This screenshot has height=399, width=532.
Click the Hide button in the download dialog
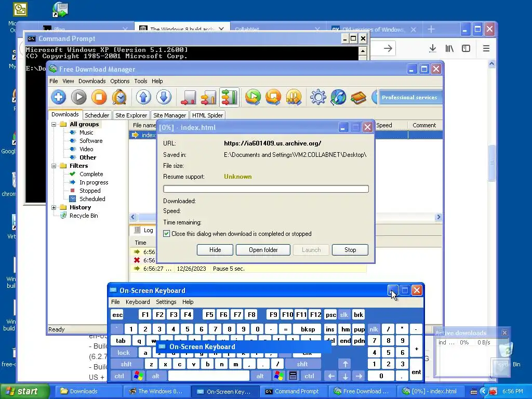pyautogui.click(x=215, y=250)
